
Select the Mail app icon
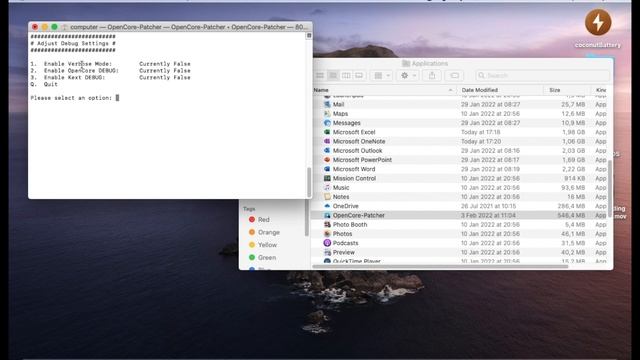pyautogui.click(x=327, y=104)
